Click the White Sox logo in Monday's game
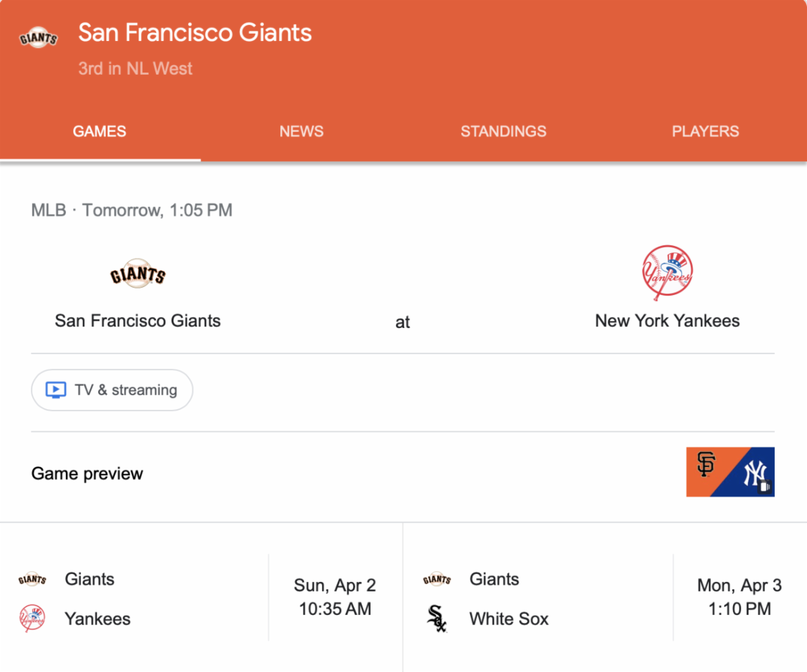This screenshot has width=807, height=672. (437, 618)
